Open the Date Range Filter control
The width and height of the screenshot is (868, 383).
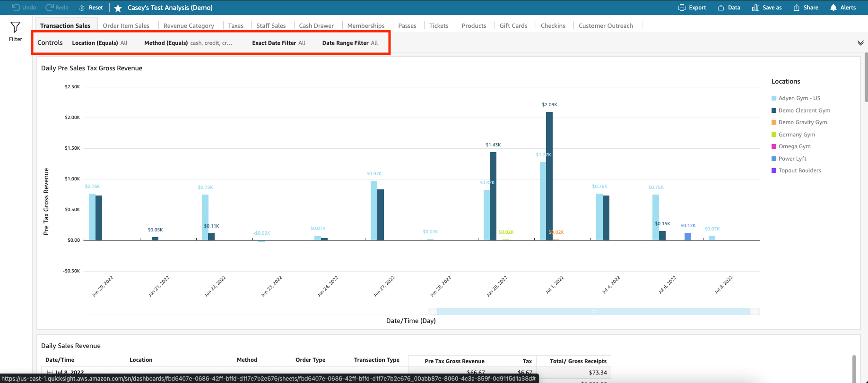350,43
